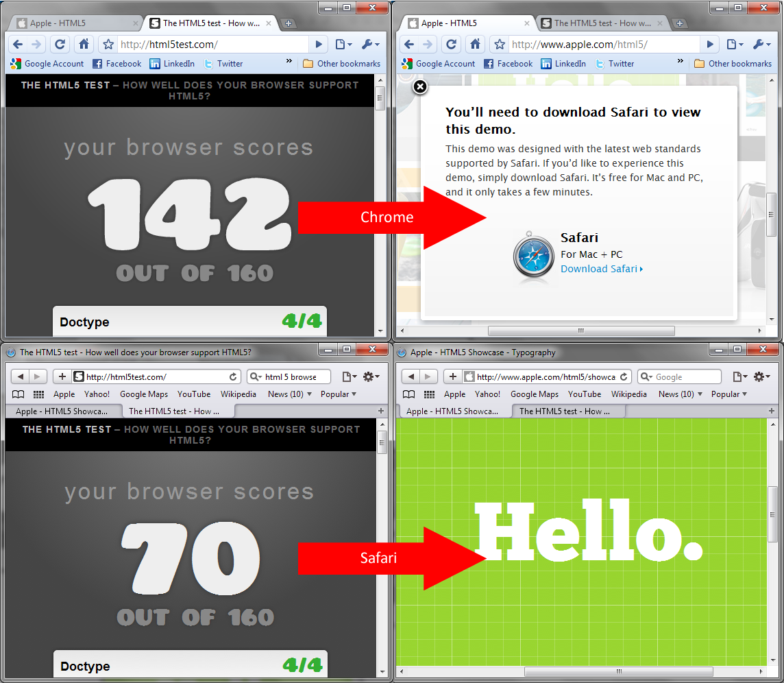Open LinkedIn bookmark in Chrome window showing Safari prompt
The height and width of the screenshot is (683, 784).
(x=563, y=64)
